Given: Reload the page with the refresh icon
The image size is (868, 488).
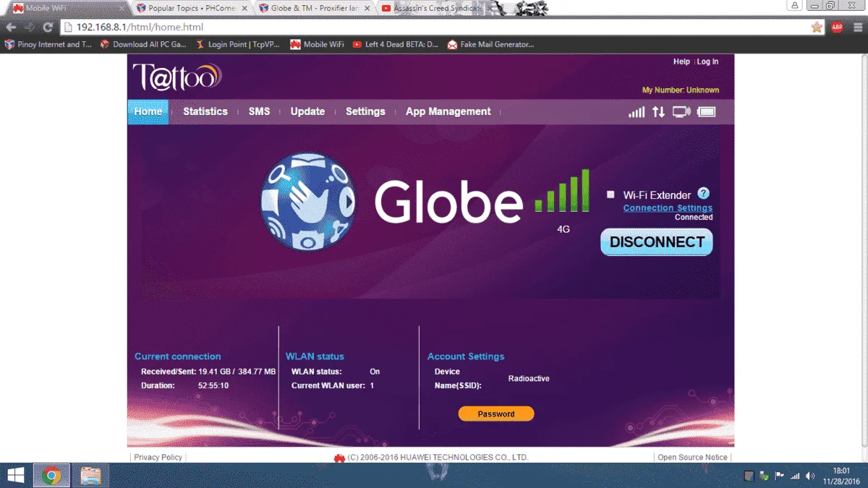Looking at the screenshot, I should [48, 27].
